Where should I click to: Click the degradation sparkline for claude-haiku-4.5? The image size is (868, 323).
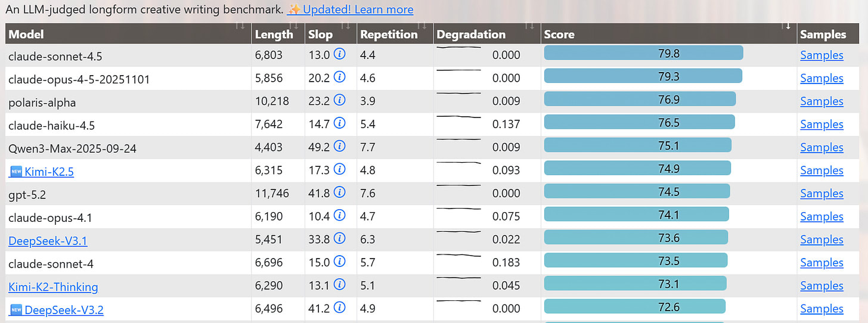[x=458, y=118]
